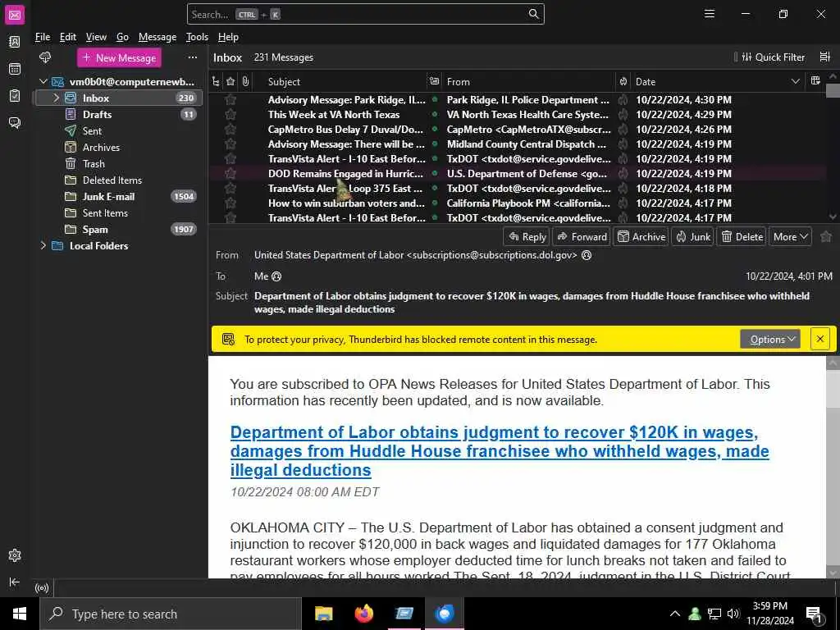The width and height of the screenshot is (840, 630).
Task: Open the Huddle House judgment headline link
Action: click(x=500, y=451)
